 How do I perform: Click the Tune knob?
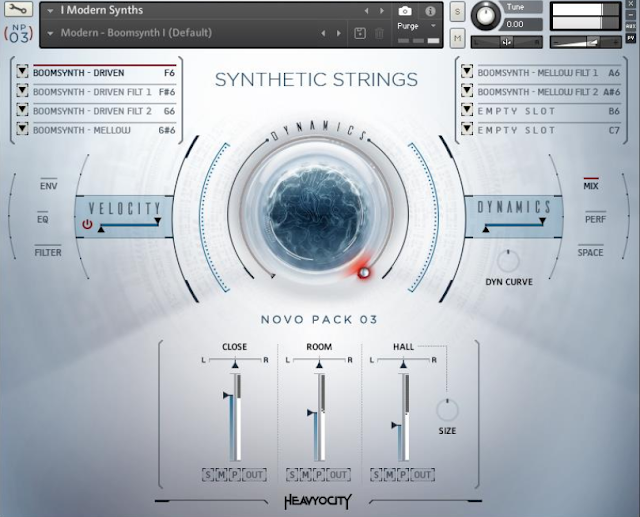pyautogui.click(x=486, y=16)
